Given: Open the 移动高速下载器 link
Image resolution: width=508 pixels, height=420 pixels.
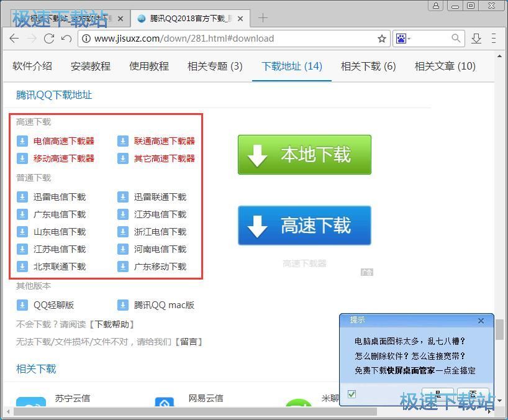Looking at the screenshot, I should click(64, 158).
